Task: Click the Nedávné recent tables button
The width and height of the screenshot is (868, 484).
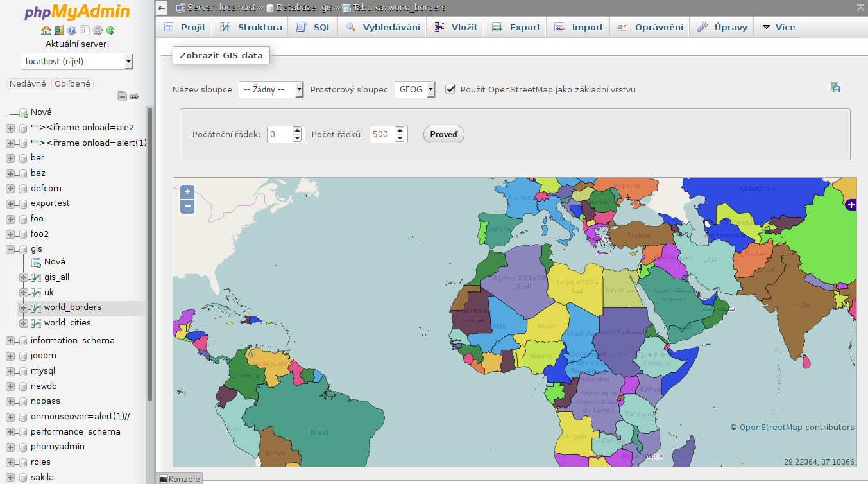Action: coord(27,83)
